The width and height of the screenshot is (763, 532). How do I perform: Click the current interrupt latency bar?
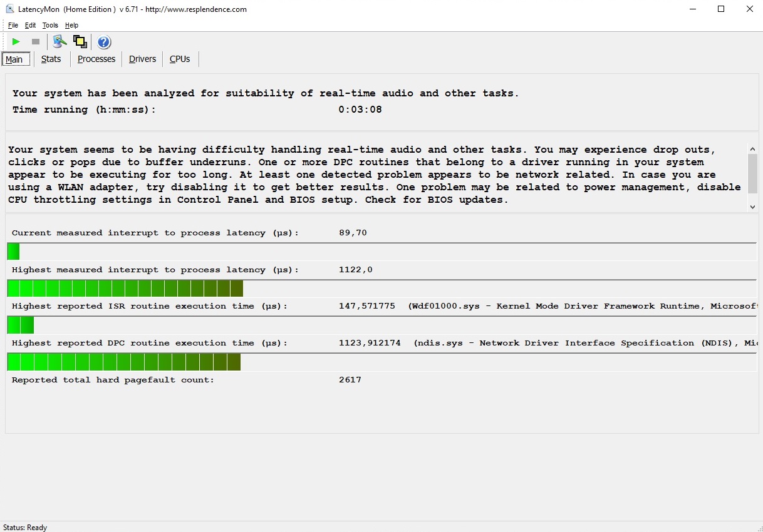381,252
